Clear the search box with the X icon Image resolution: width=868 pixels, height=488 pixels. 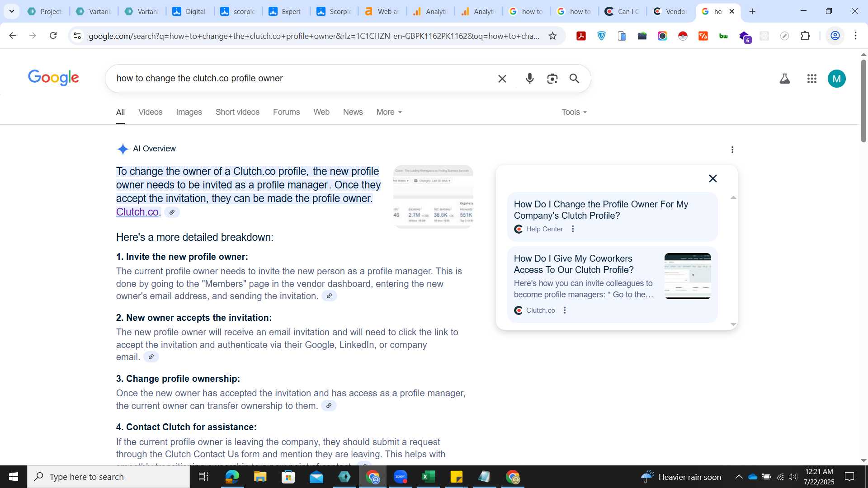point(502,79)
